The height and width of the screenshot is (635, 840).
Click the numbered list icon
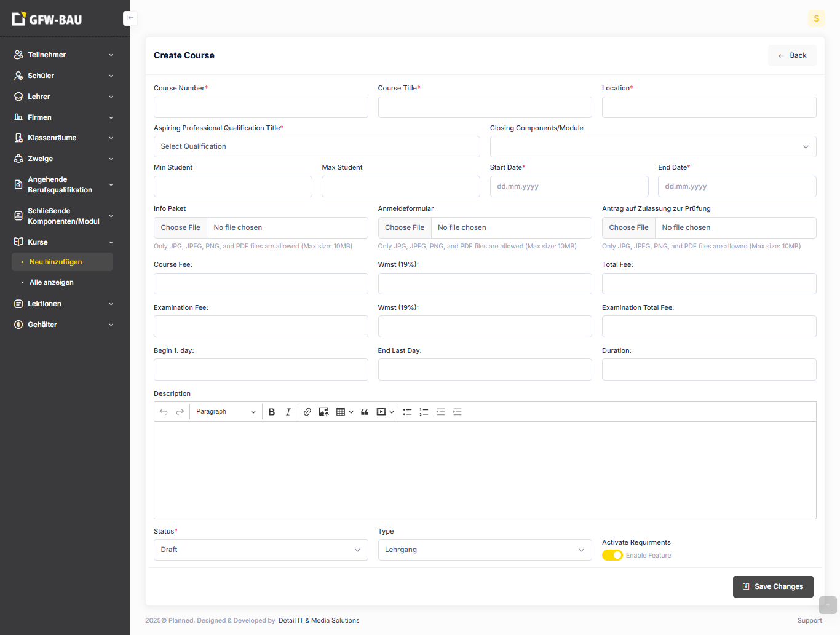click(424, 412)
